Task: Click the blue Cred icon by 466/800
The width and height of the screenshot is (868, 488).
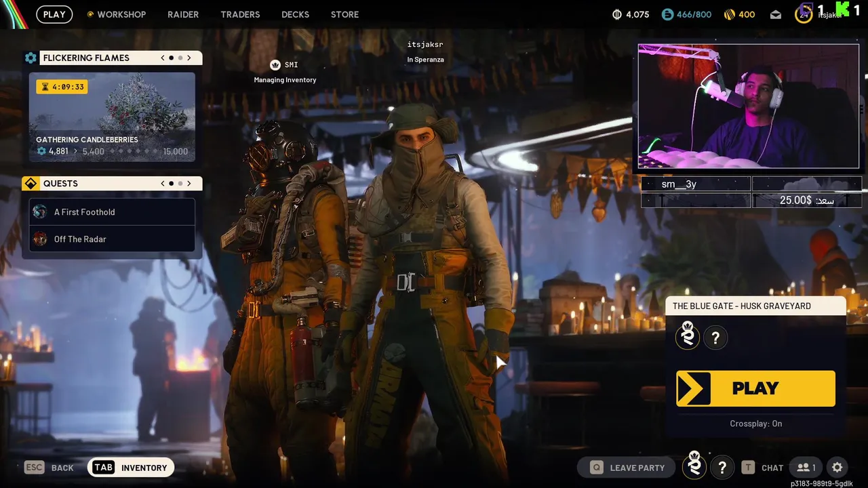Action: point(667,14)
